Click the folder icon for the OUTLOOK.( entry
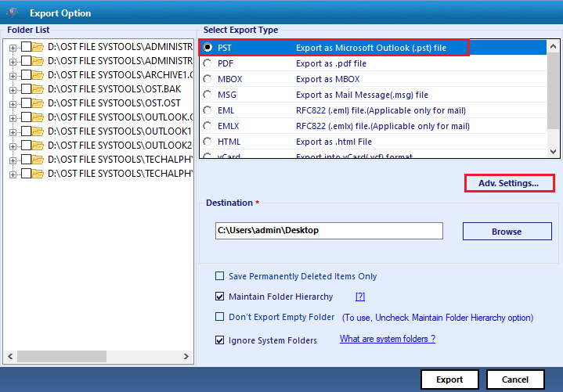563x392 pixels. coord(38,117)
